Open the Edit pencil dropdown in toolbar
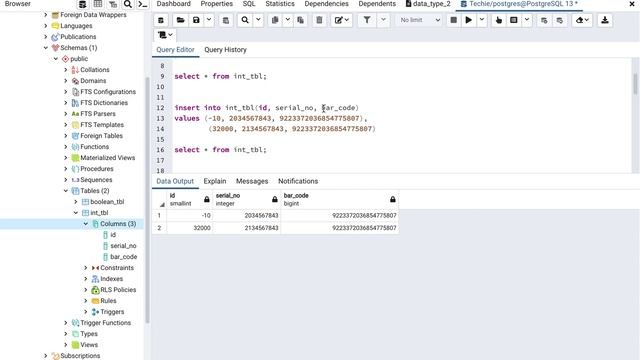 point(342,20)
